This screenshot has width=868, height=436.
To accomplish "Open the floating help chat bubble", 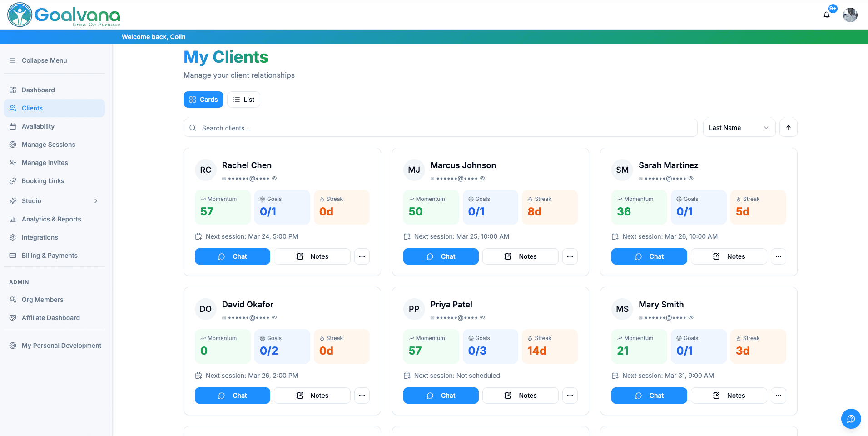I will (851, 419).
